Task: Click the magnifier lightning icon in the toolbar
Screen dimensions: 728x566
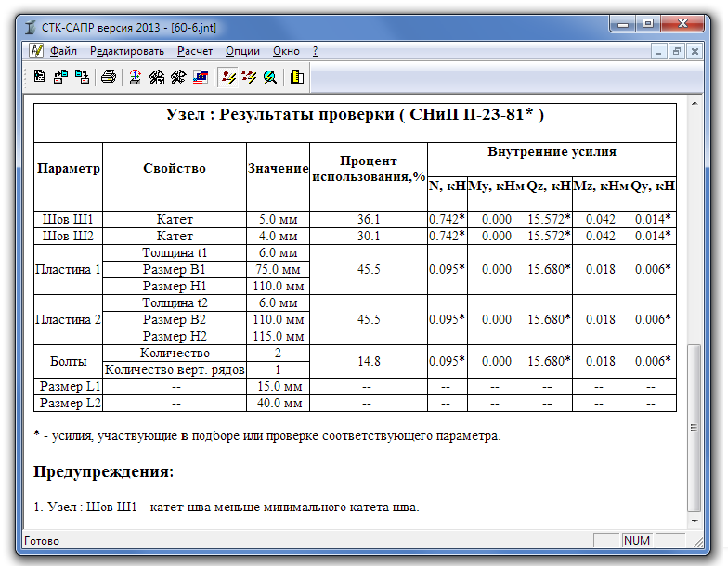Action: [x=270, y=77]
